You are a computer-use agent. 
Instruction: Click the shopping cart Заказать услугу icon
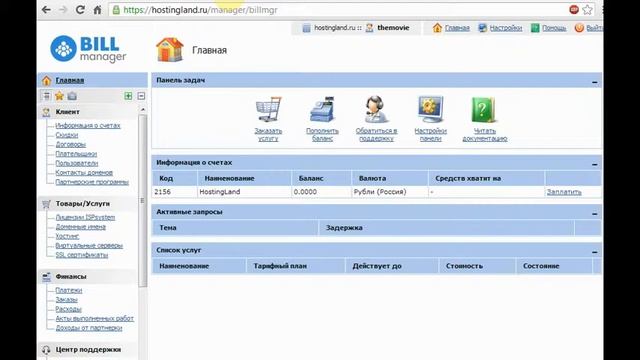click(269, 109)
